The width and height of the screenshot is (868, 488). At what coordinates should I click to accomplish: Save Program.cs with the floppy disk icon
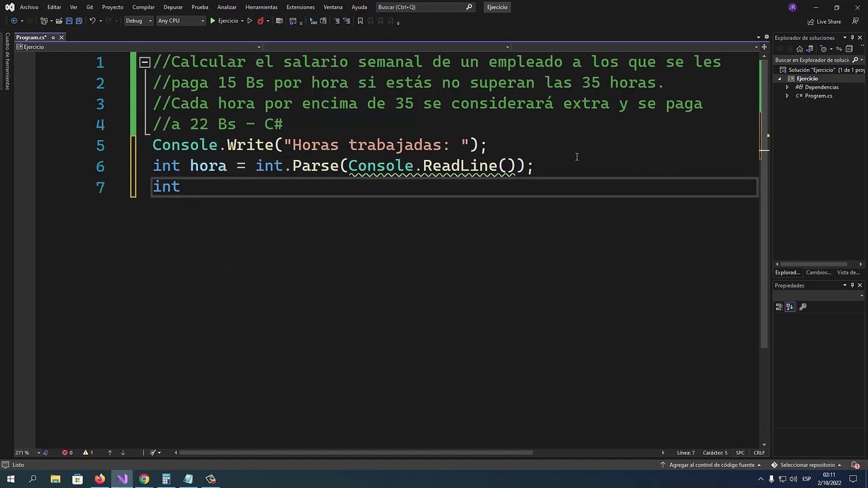[x=68, y=21]
